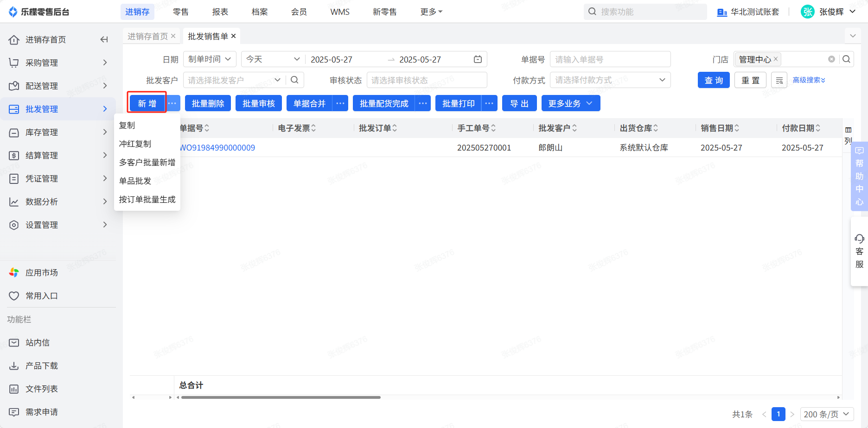Open the WMS top menu
Viewport: 868px width, 428px height.
pos(340,12)
